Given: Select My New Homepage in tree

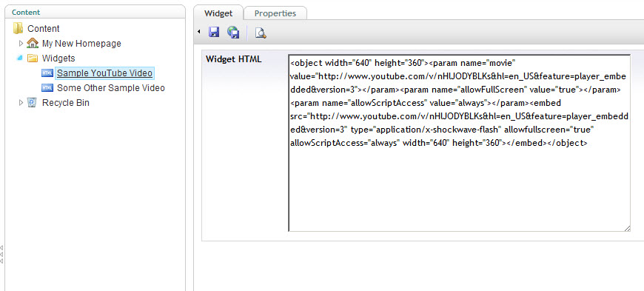Looking at the screenshot, I should point(81,43).
